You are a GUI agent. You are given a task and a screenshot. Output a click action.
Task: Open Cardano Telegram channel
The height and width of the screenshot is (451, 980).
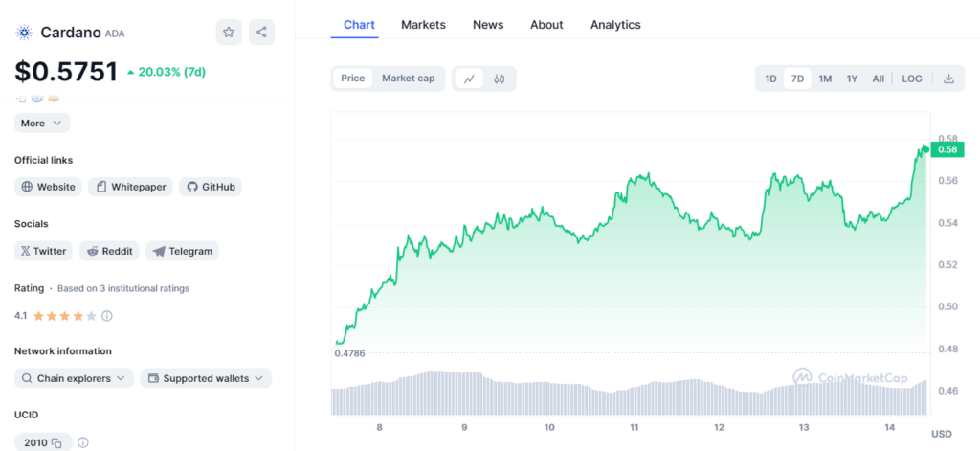(x=182, y=251)
